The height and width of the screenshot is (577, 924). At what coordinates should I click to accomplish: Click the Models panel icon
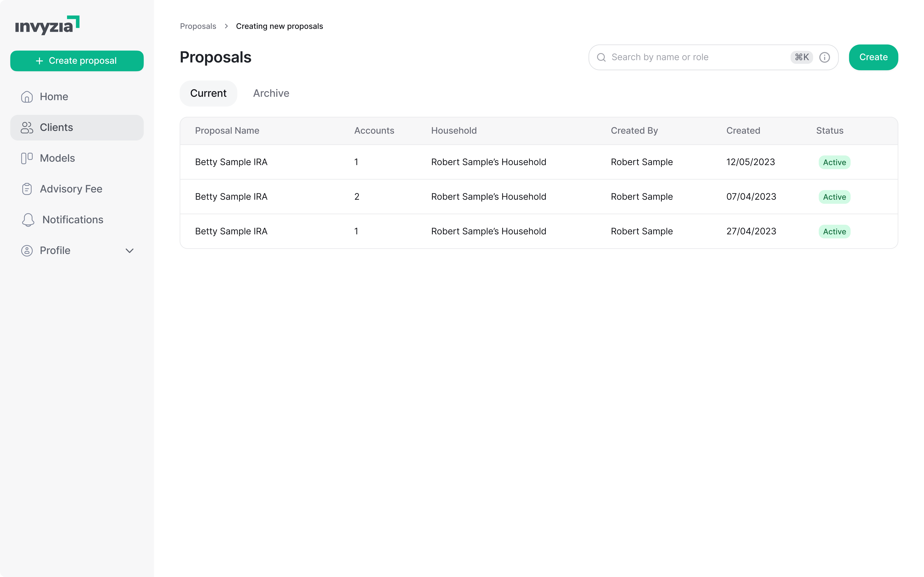point(27,158)
